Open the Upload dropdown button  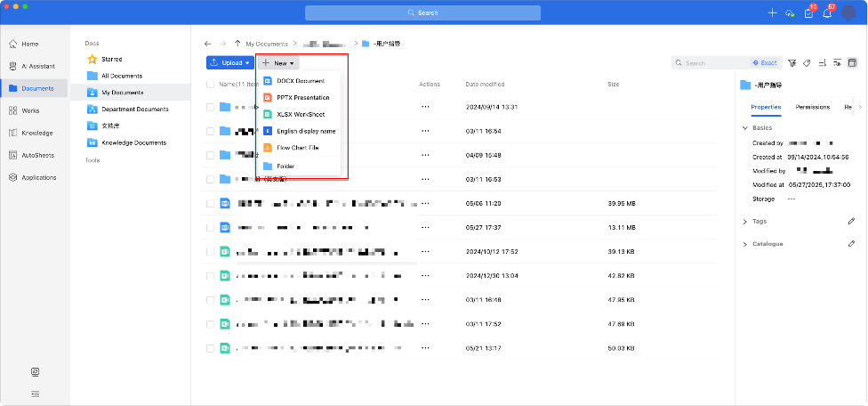tap(229, 63)
